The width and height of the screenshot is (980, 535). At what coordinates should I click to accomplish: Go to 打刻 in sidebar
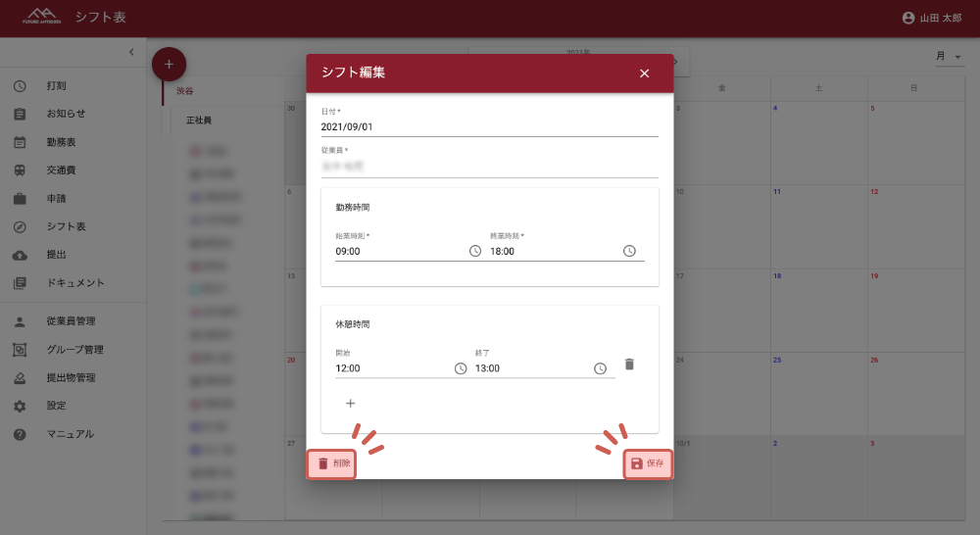pos(56,86)
